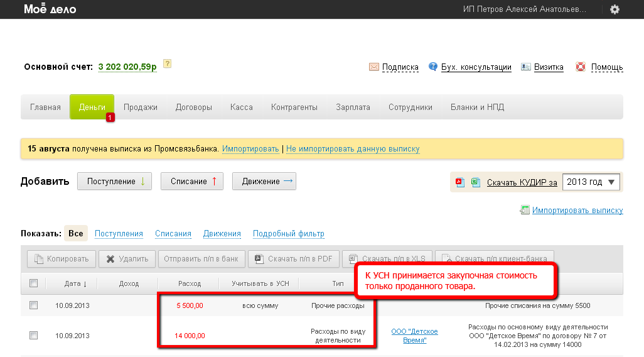Add a Списание entry
This screenshot has width=644, height=357.
tap(192, 181)
